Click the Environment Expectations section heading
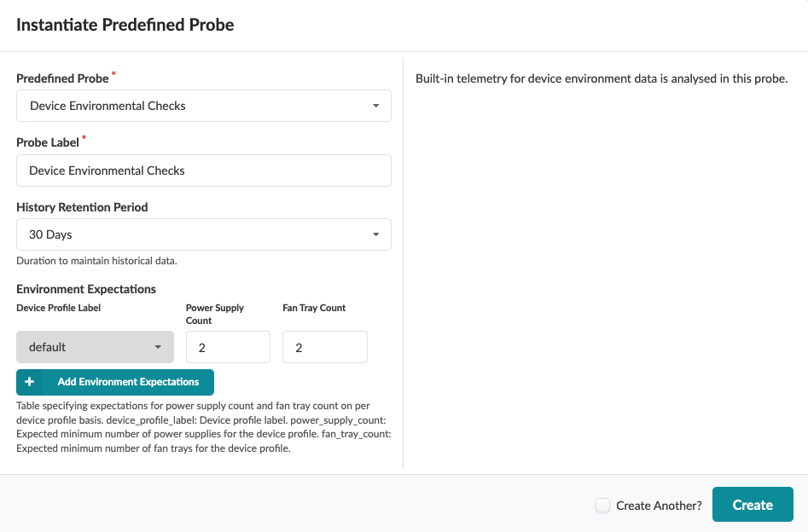The width and height of the screenshot is (808, 532). coord(86,289)
